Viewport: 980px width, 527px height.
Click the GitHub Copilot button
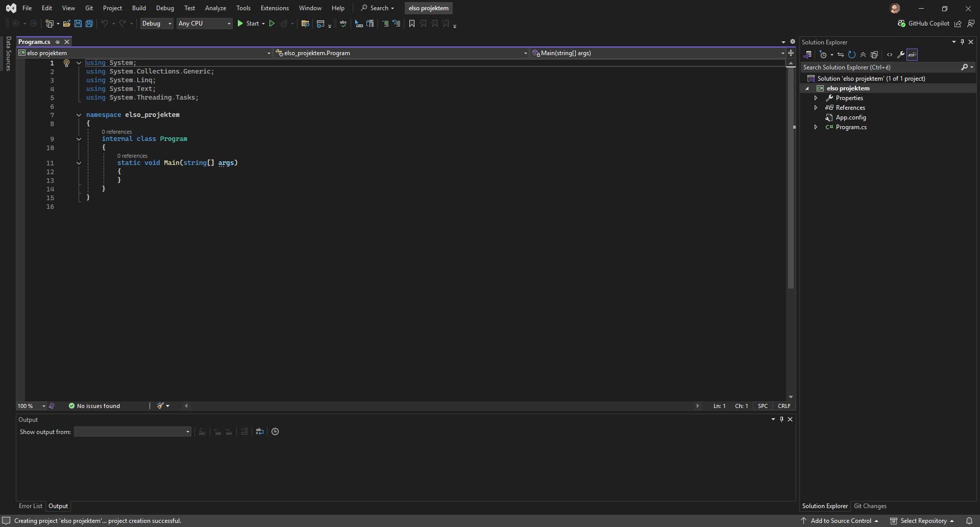(x=923, y=23)
